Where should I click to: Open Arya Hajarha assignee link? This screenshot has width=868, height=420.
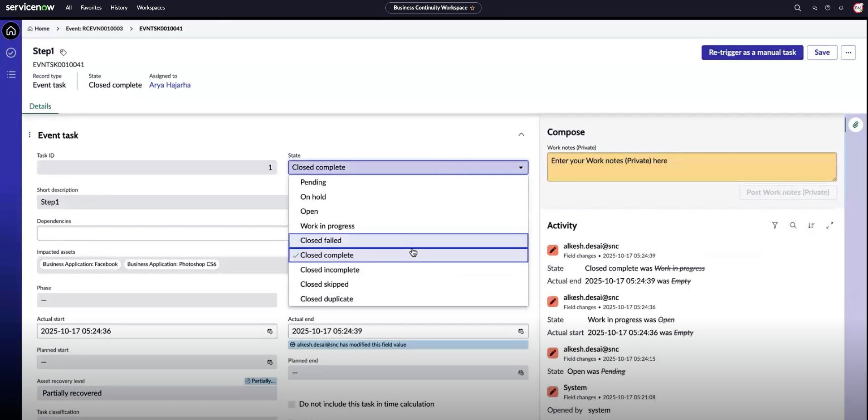[x=170, y=85]
